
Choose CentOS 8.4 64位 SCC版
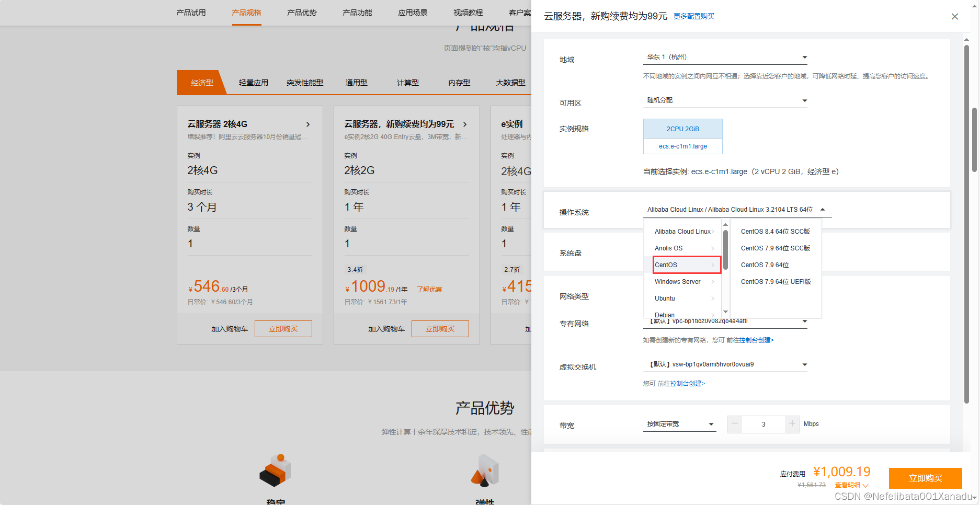pyautogui.click(x=775, y=232)
